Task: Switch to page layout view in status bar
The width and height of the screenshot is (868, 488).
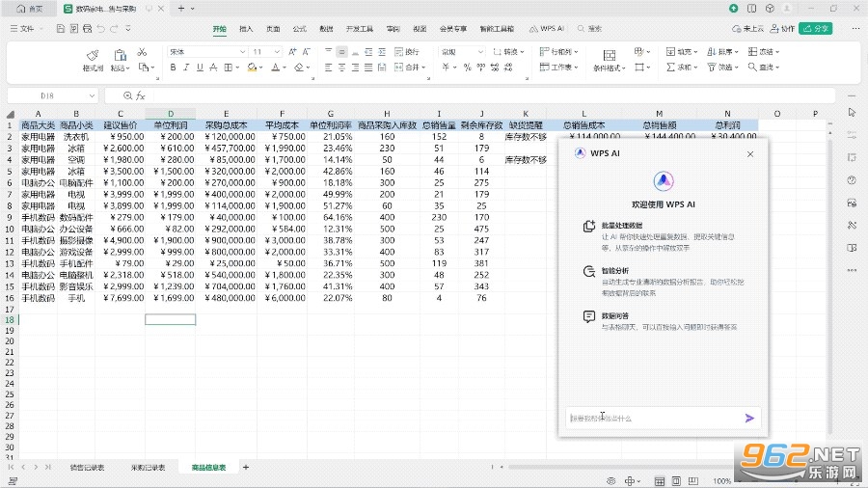Action: tap(676, 481)
